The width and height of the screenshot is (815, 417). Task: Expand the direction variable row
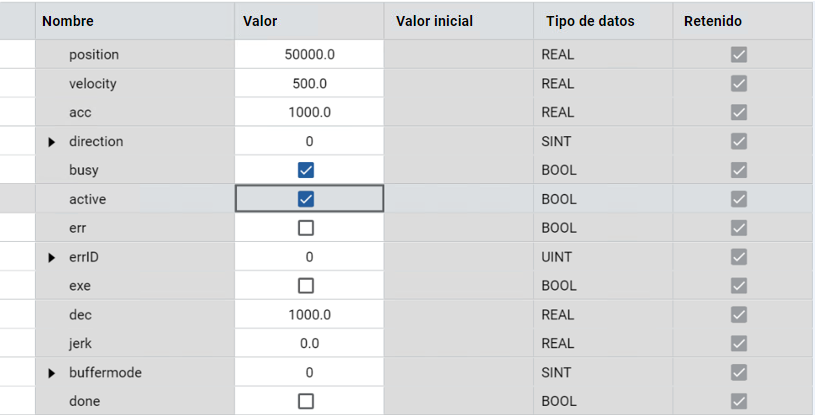pos(52,142)
